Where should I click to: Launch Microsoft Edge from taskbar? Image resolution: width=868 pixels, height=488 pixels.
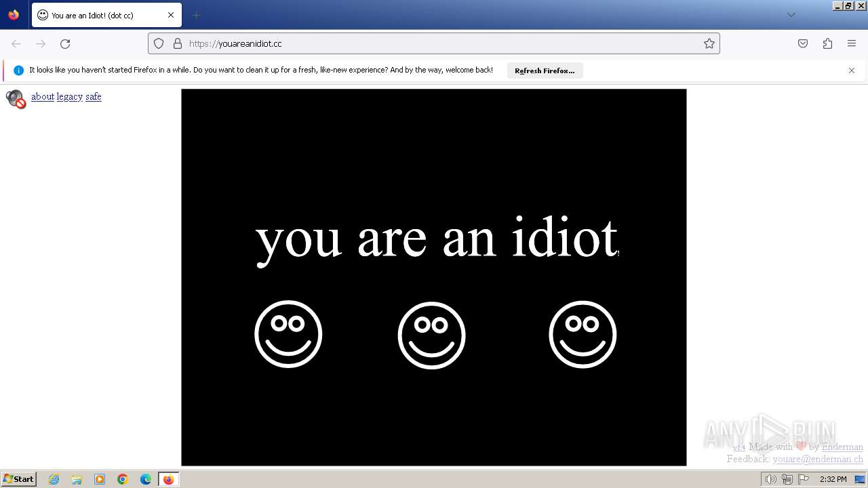click(x=146, y=479)
